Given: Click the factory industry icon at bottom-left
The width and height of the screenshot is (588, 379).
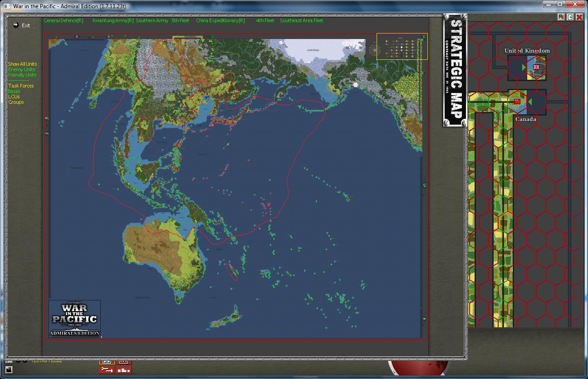Looking at the screenshot, I should [8, 370].
